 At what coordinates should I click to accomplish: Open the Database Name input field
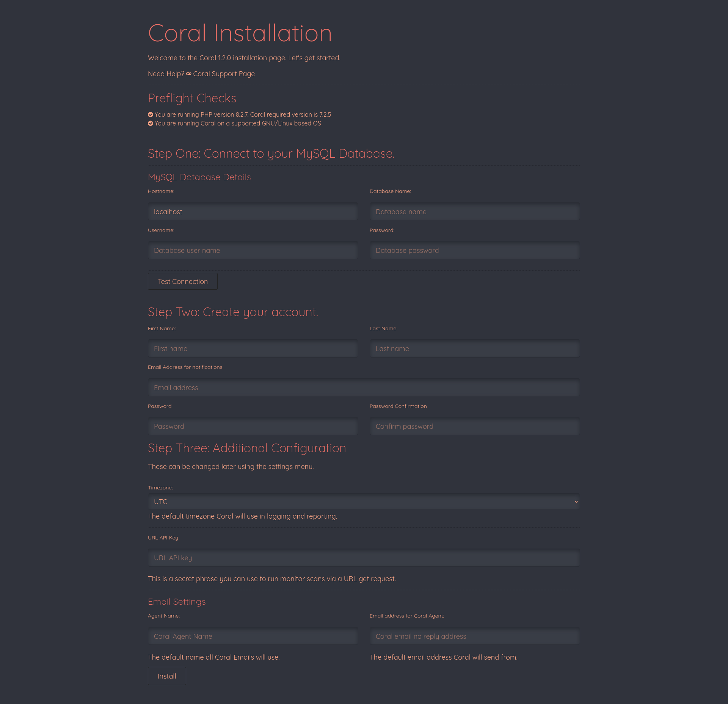coord(474,211)
